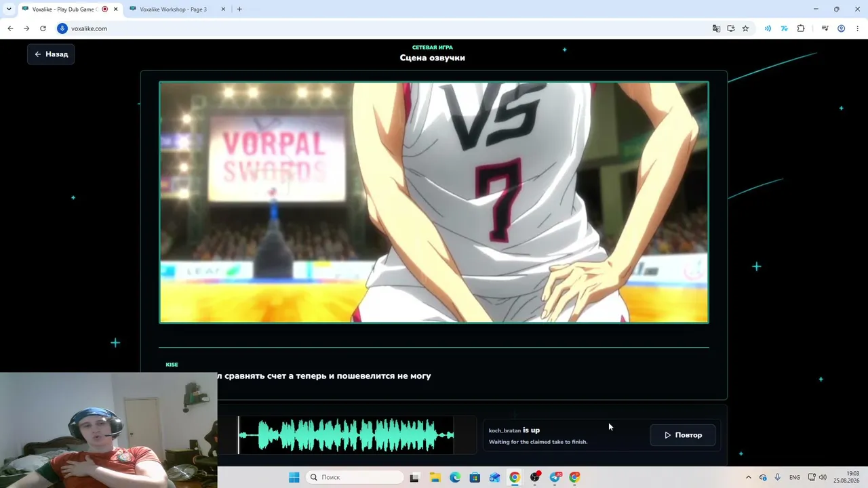Bookmark this page with the star icon
This screenshot has height=488, width=868.
click(745, 28)
